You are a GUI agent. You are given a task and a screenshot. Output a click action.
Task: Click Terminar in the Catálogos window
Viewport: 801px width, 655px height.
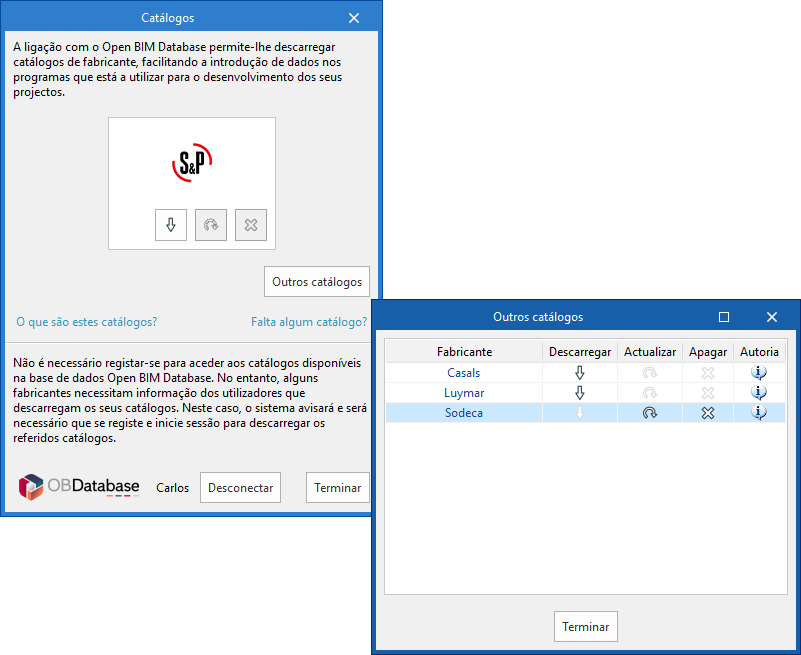click(337, 487)
